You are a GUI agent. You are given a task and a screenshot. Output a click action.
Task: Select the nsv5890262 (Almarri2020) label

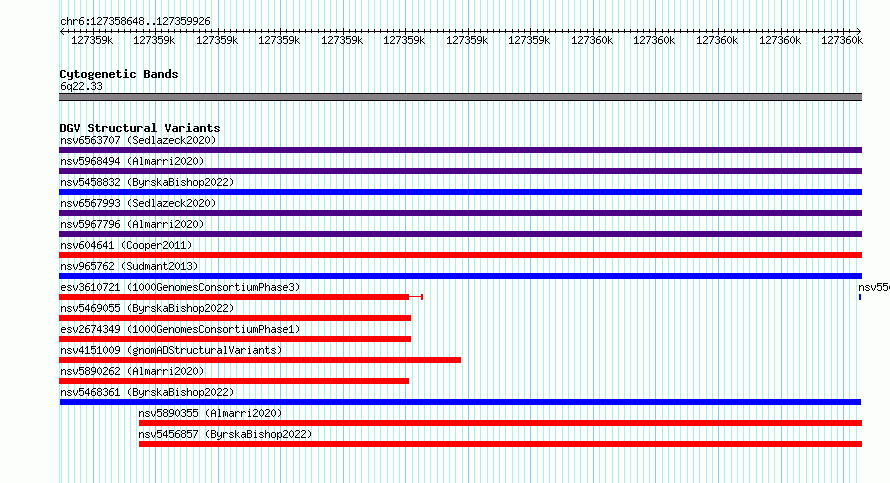132,371
